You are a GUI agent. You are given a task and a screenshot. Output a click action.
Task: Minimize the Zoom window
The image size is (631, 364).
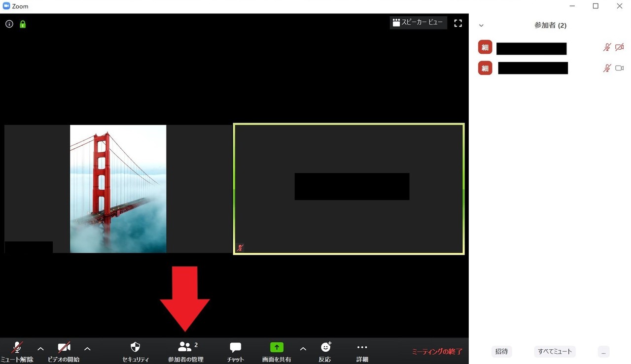[x=572, y=6]
